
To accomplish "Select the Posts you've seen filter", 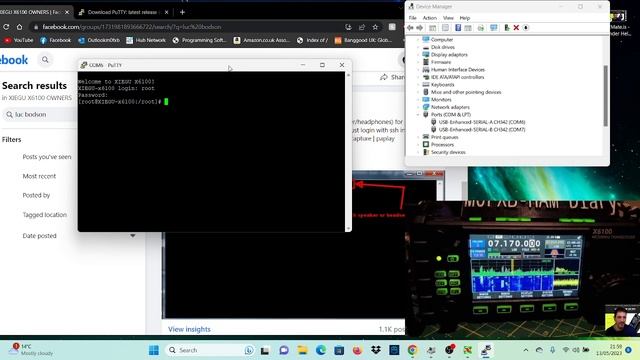I will (x=47, y=157).
